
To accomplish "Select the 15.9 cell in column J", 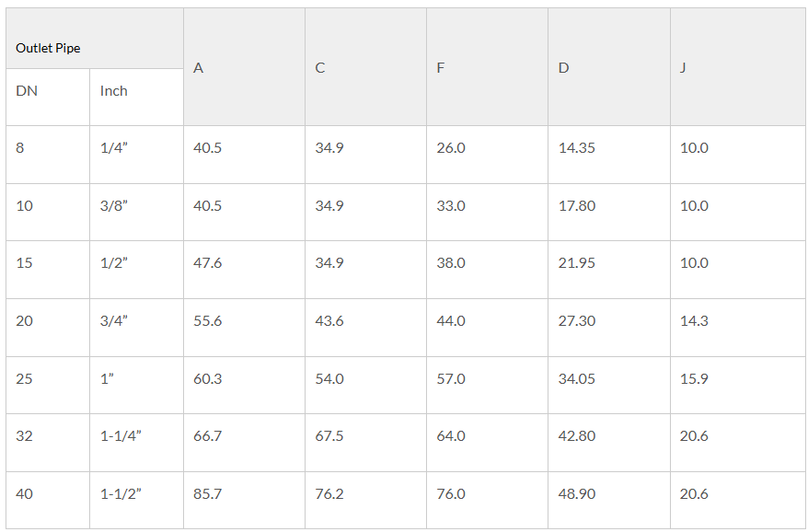I will (x=738, y=385).
